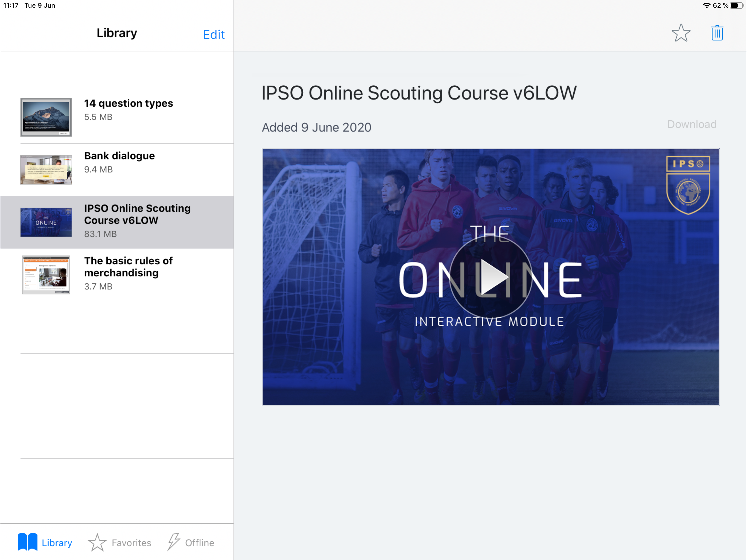Tap the '5.5 MB' size label
Image resolution: width=747 pixels, height=560 pixels.
tap(98, 117)
